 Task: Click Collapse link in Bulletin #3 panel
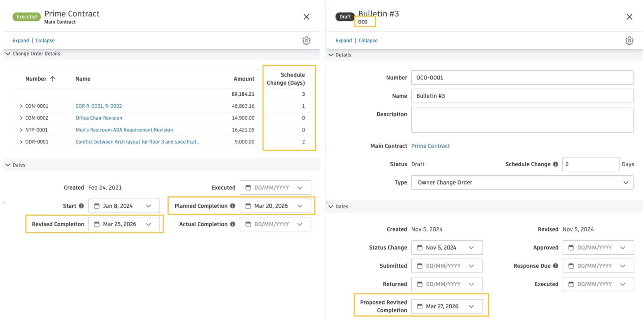tap(368, 41)
